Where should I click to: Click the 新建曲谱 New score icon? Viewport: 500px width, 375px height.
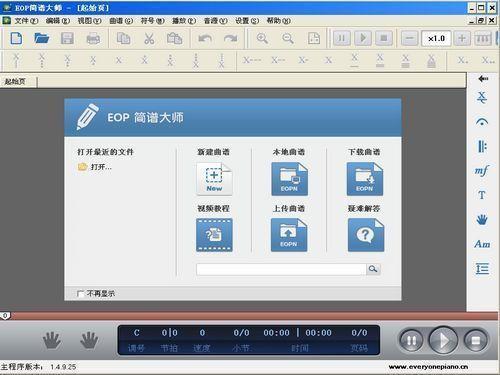pyautogui.click(x=214, y=179)
